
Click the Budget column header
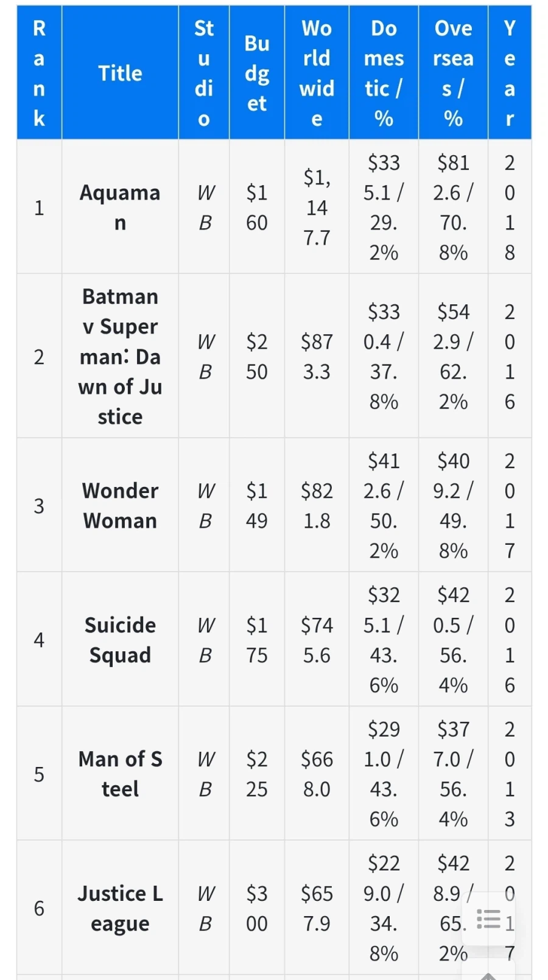coord(257,73)
